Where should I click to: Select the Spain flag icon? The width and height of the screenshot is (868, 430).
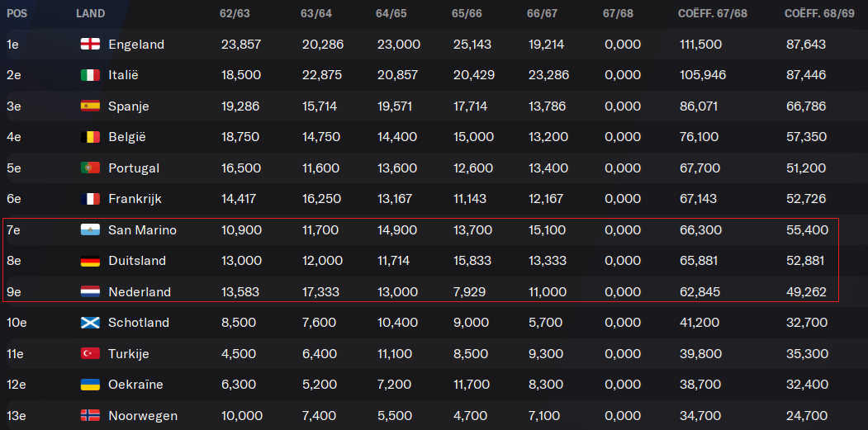(90, 106)
